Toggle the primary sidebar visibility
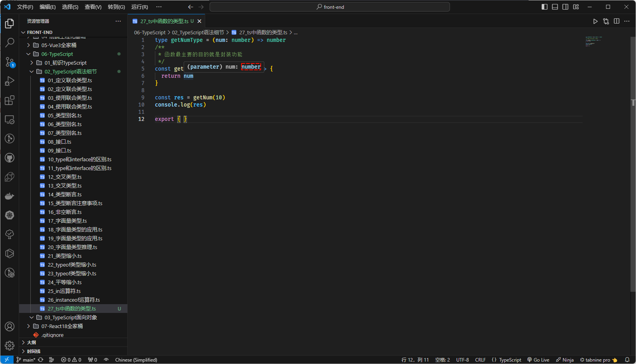 point(545,7)
